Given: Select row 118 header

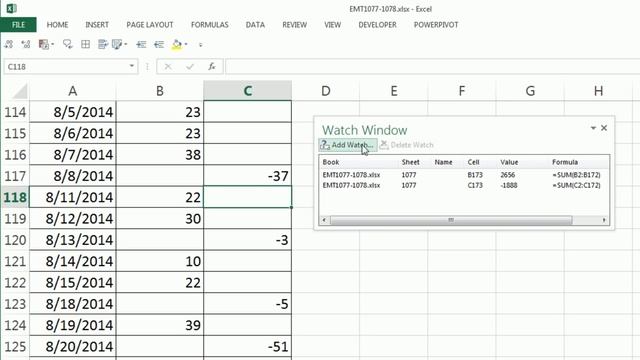Looking at the screenshot, I should 15,197.
